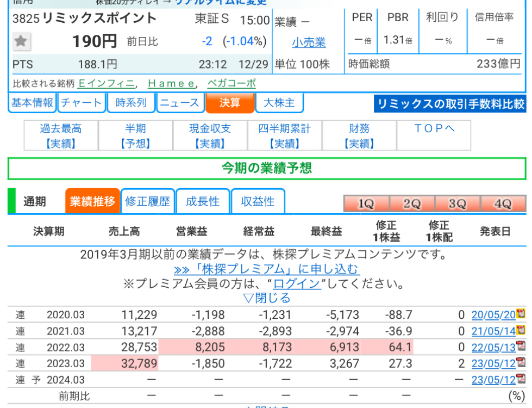Open the 収益性 sub-tab
The image size is (532, 408).
tap(258, 201)
